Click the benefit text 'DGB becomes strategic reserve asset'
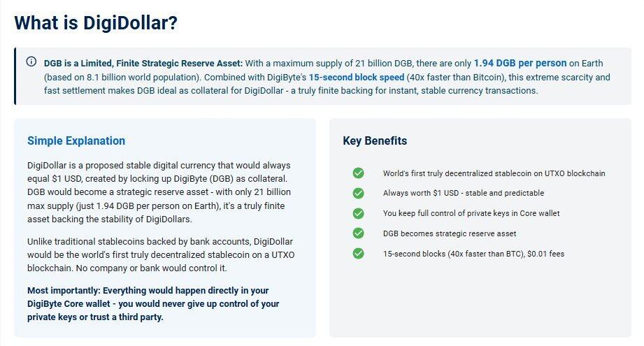This screenshot has width=644, height=346. tap(450, 233)
